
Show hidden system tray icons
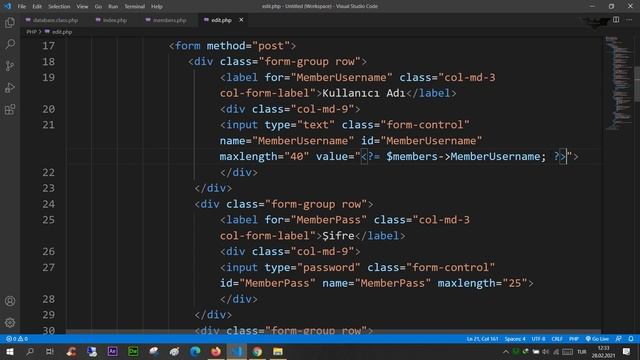click(x=506, y=351)
